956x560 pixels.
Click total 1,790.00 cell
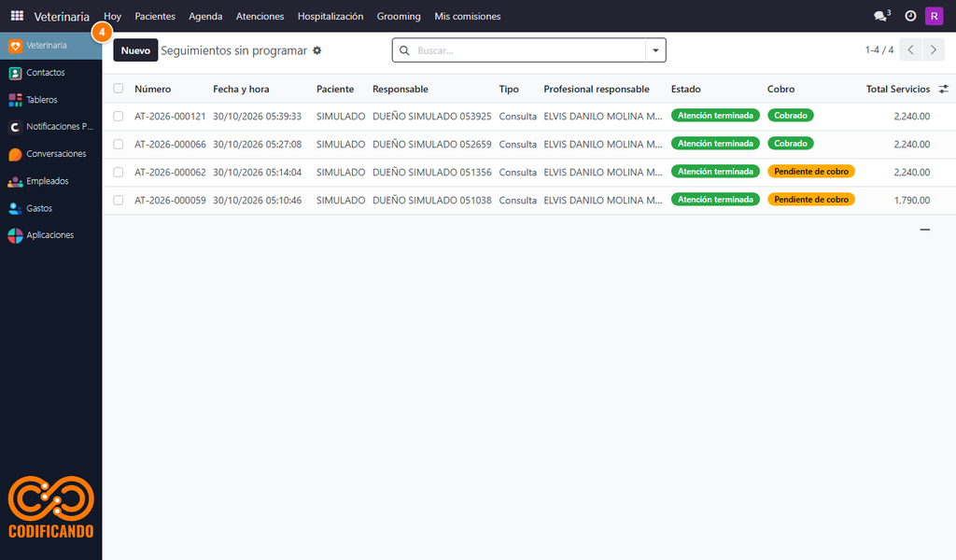click(912, 201)
